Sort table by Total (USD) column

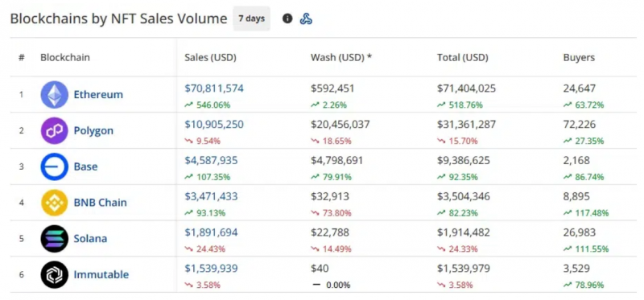click(x=462, y=57)
